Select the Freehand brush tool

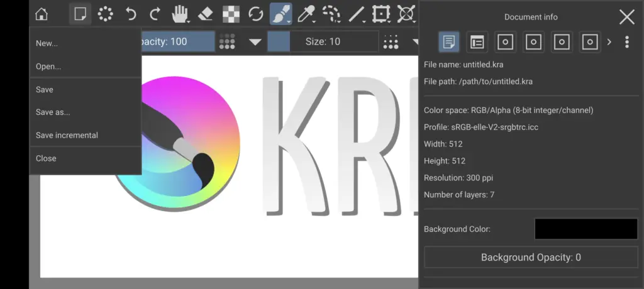click(280, 14)
